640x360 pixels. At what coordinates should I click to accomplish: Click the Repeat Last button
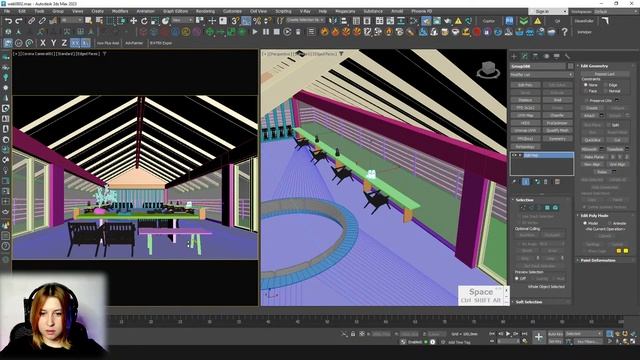click(x=604, y=74)
